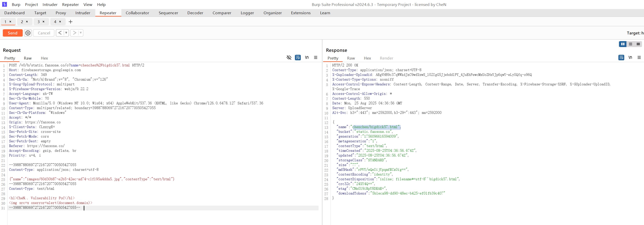The width and height of the screenshot is (644, 225).
Task: Place cursor in final boundary line of request
Action: pos(44,207)
